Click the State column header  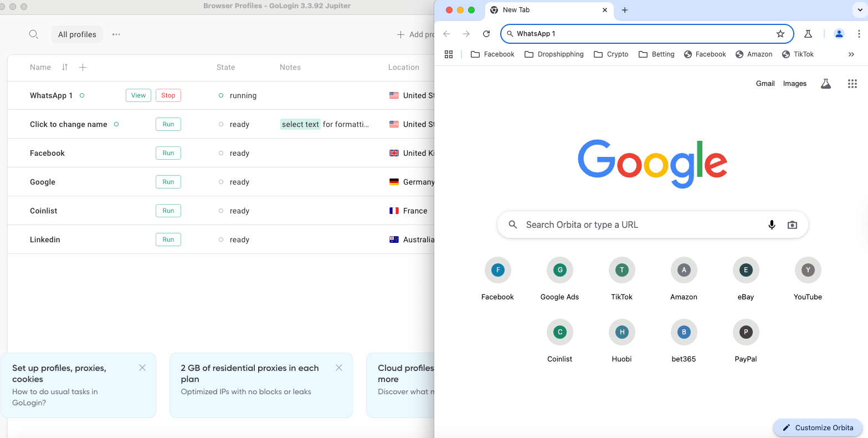[225, 67]
